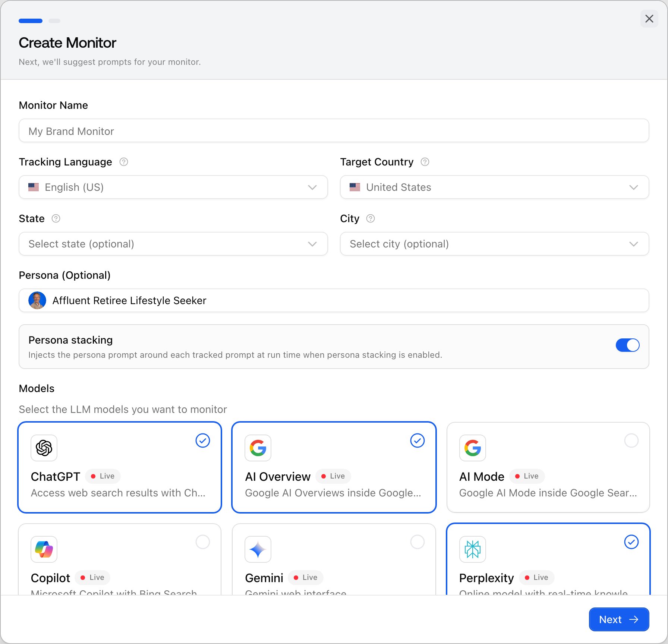Click the Live badge next to AI Mode
668x644 pixels.
[527, 476]
